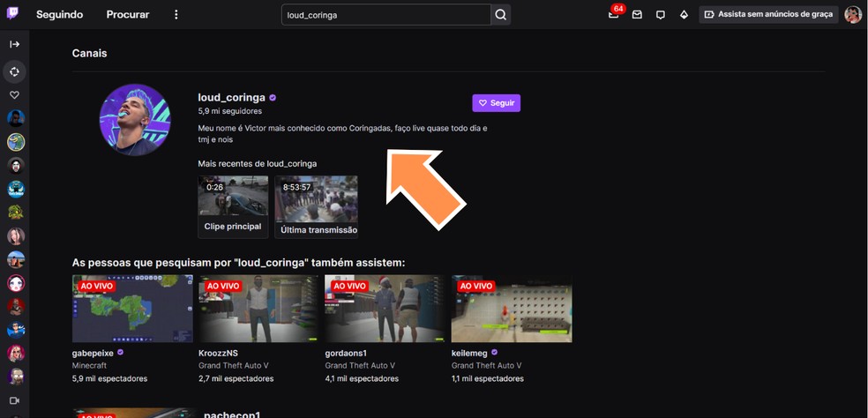Image resolution: width=868 pixels, height=418 pixels.
Task: Click the sidebar heart followed icon
Action: [14, 95]
